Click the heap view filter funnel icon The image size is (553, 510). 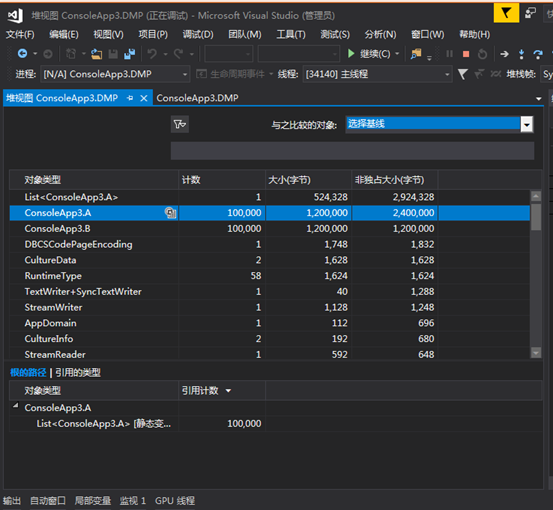pyautogui.click(x=180, y=124)
